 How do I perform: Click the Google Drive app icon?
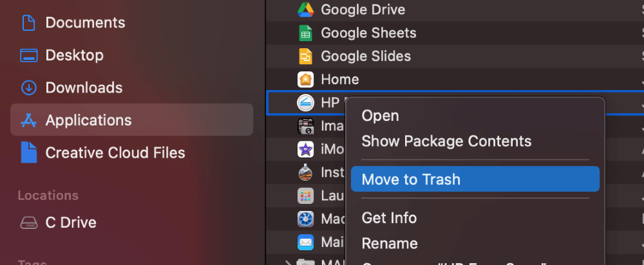pos(305,10)
